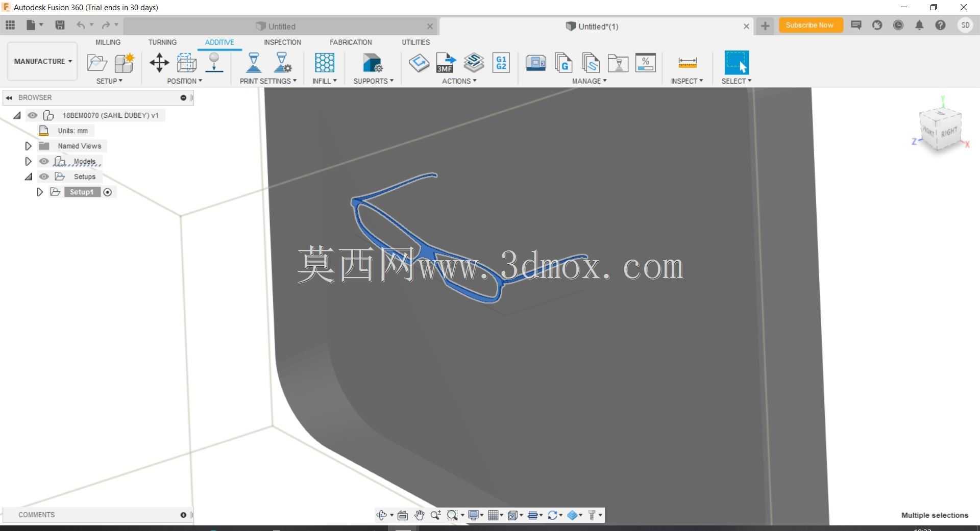Open the Template Library icon

tap(591, 63)
